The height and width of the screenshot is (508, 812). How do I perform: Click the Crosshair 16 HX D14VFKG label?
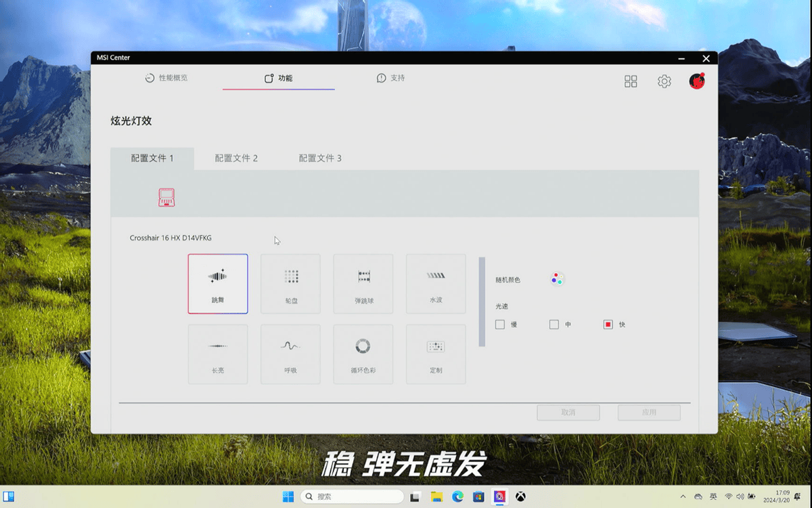pyautogui.click(x=171, y=238)
